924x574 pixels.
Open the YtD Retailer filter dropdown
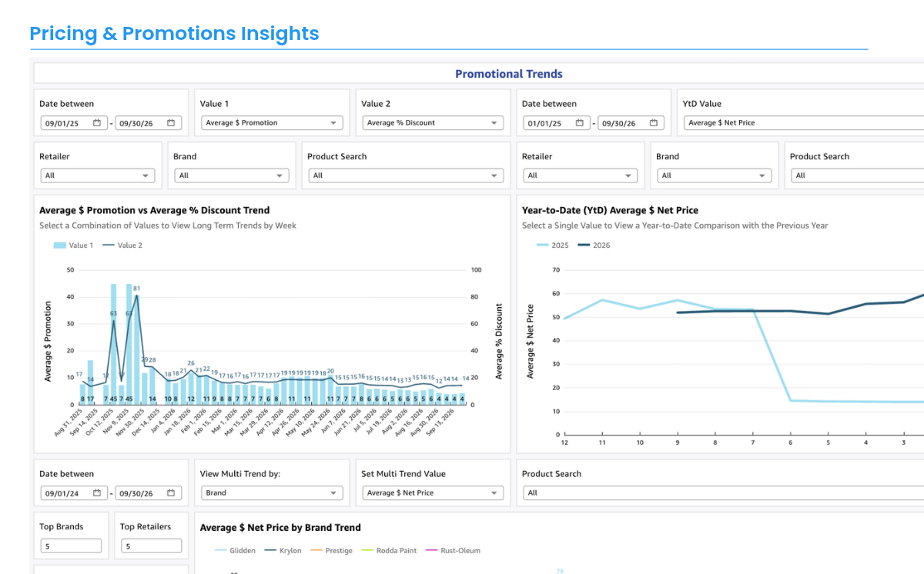580,175
